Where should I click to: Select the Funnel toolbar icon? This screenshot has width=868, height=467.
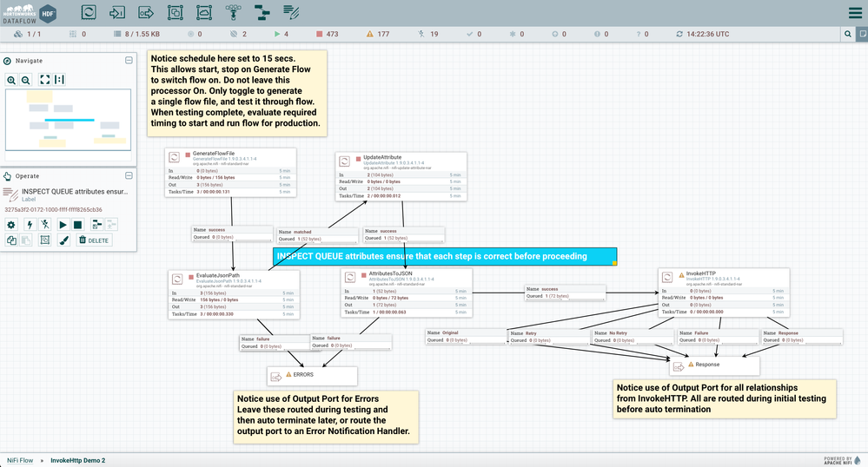click(233, 12)
